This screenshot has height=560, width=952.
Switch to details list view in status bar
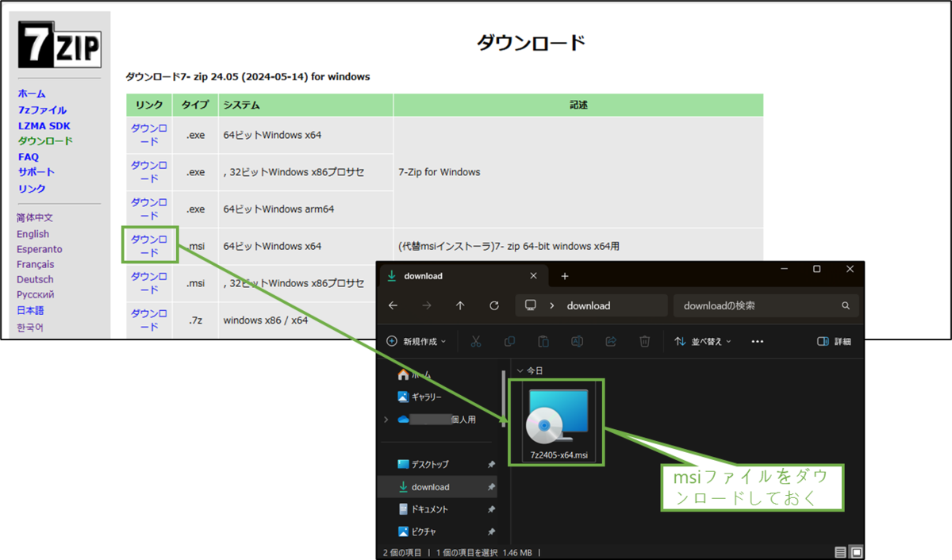tap(840, 552)
